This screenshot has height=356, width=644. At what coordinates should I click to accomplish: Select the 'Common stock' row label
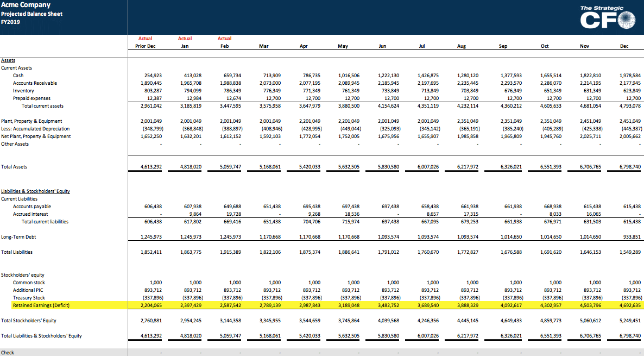coord(29,283)
